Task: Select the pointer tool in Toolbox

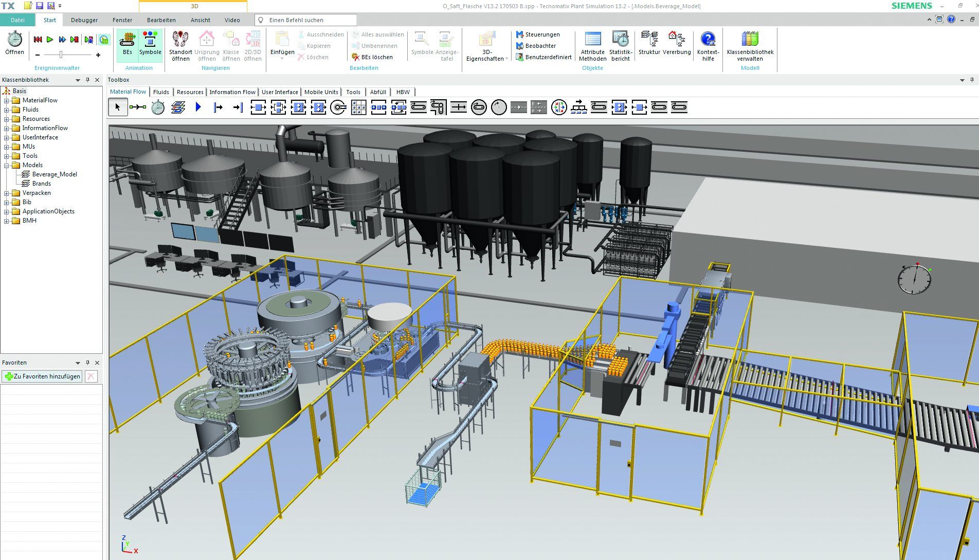Action: pos(118,107)
